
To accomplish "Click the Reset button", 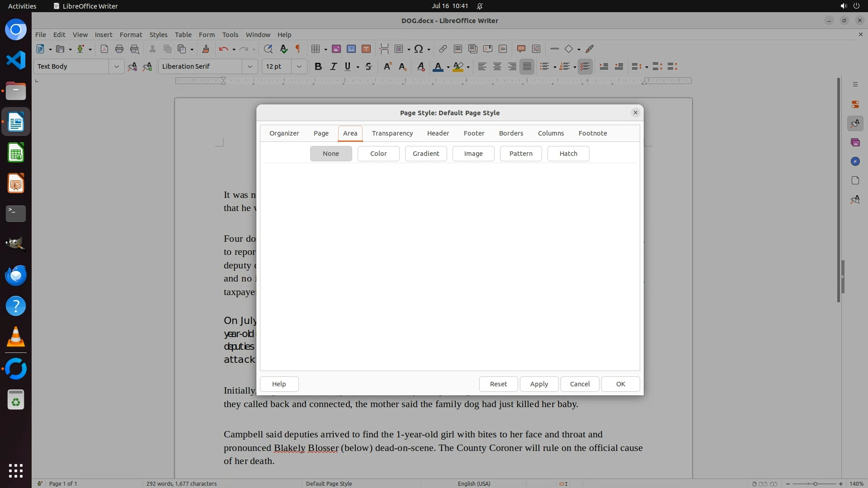I will pos(498,384).
